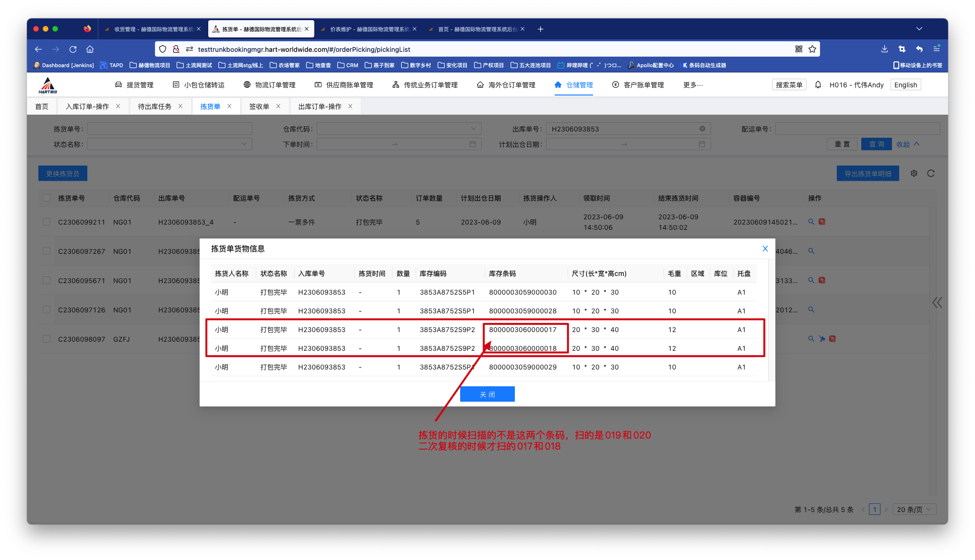Click the table settings gear icon
Viewport: 975px width, 560px height.
pyautogui.click(x=914, y=173)
